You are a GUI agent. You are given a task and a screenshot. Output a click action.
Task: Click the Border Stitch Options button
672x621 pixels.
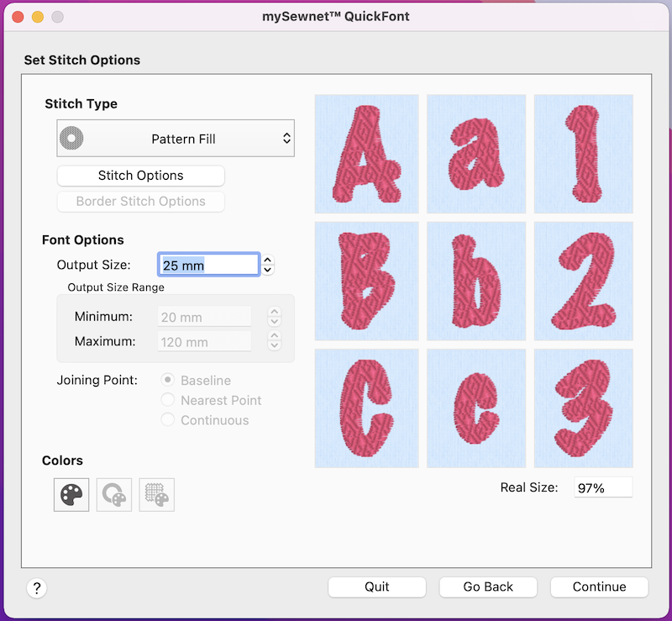tap(140, 202)
